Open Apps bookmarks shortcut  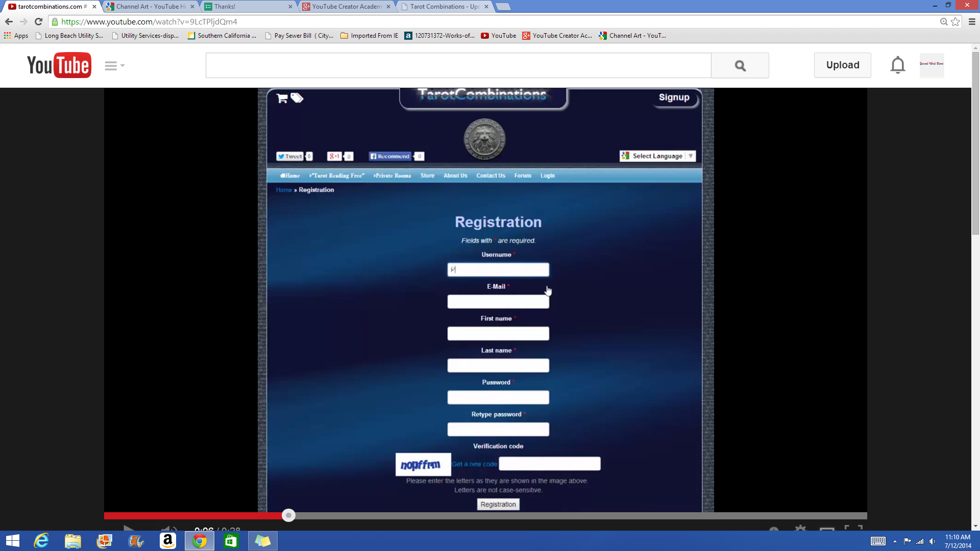click(x=16, y=36)
